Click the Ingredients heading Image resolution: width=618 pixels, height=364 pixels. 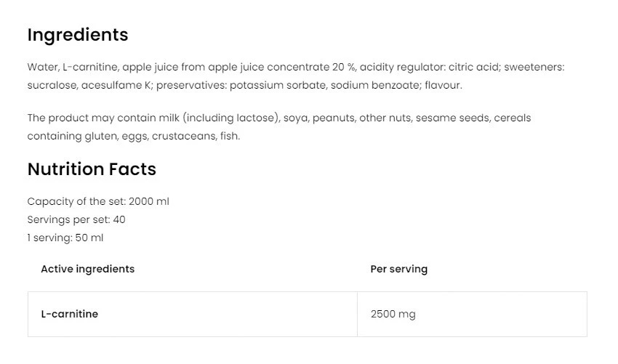coord(77,35)
